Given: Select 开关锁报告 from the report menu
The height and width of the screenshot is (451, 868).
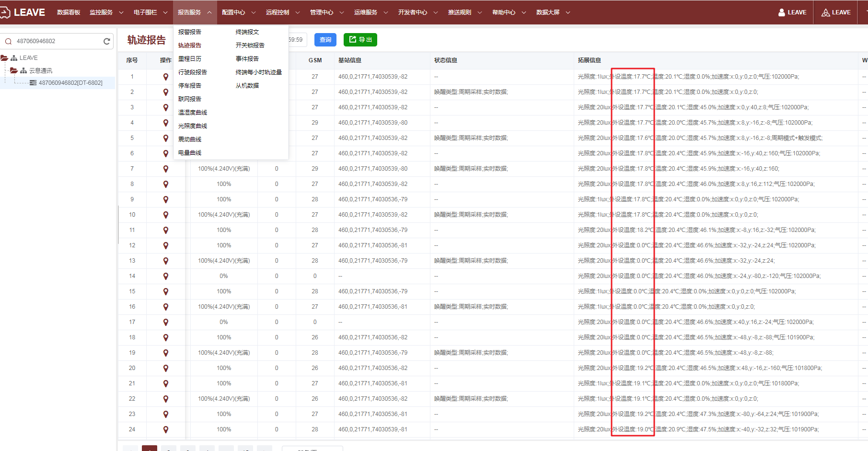Looking at the screenshot, I should pos(250,46).
